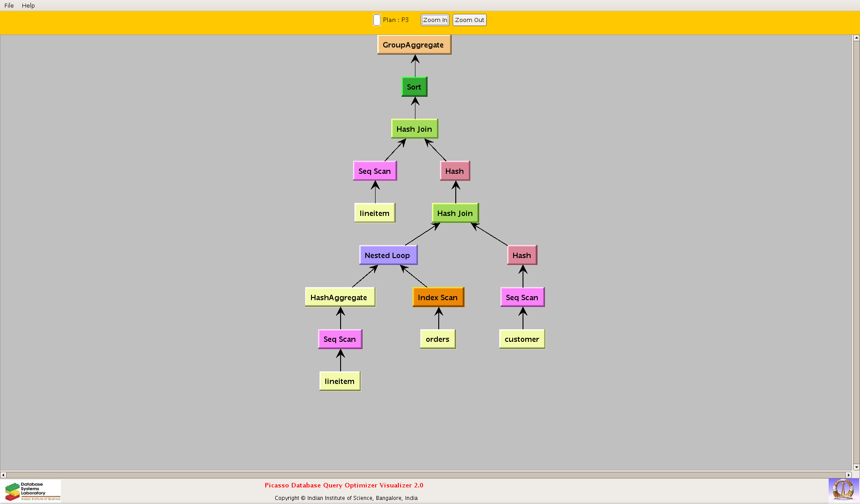Click the customer table node
This screenshot has height=504, width=860.
[x=522, y=339]
